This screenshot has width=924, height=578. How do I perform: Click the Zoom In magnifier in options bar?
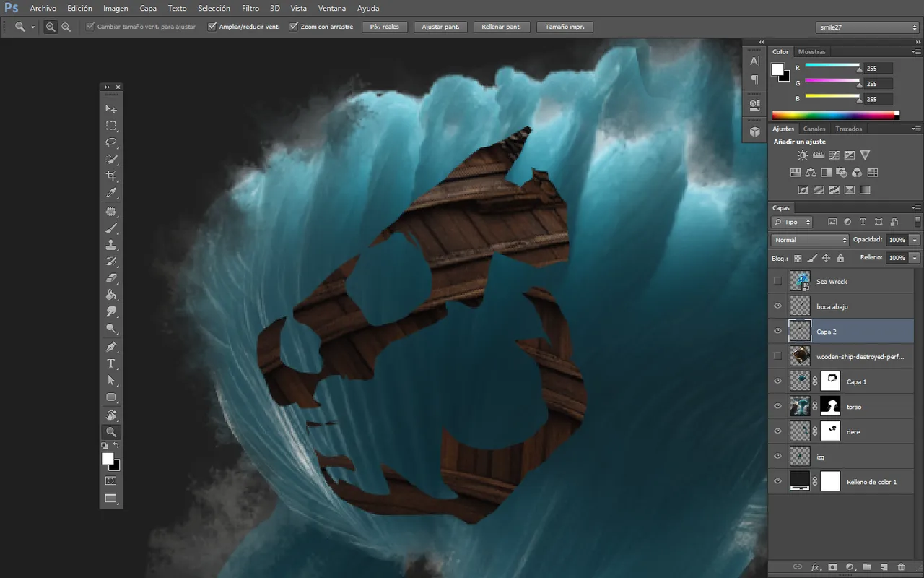click(51, 27)
